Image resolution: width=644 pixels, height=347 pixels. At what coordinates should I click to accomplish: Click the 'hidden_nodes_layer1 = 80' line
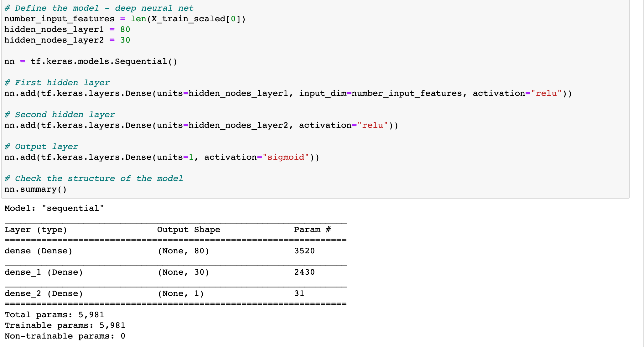point(67,29)
